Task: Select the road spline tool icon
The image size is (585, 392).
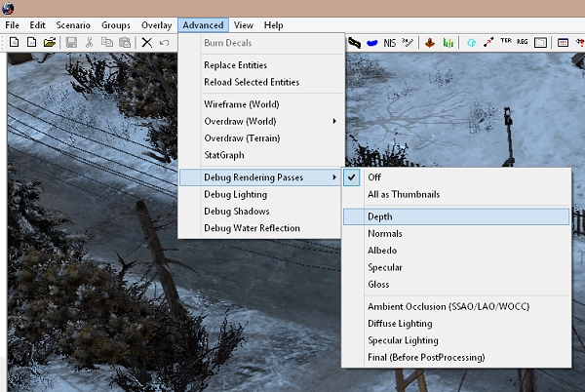Action: coord(354,43)
